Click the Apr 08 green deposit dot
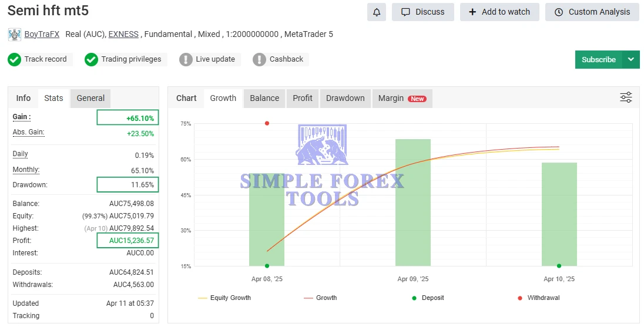Image resolution: width=644 pixels, height=334 pixels. point(267,266)
